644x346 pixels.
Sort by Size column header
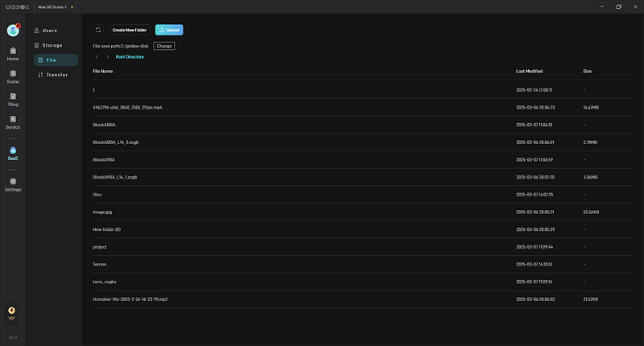(x=588, y=71)
